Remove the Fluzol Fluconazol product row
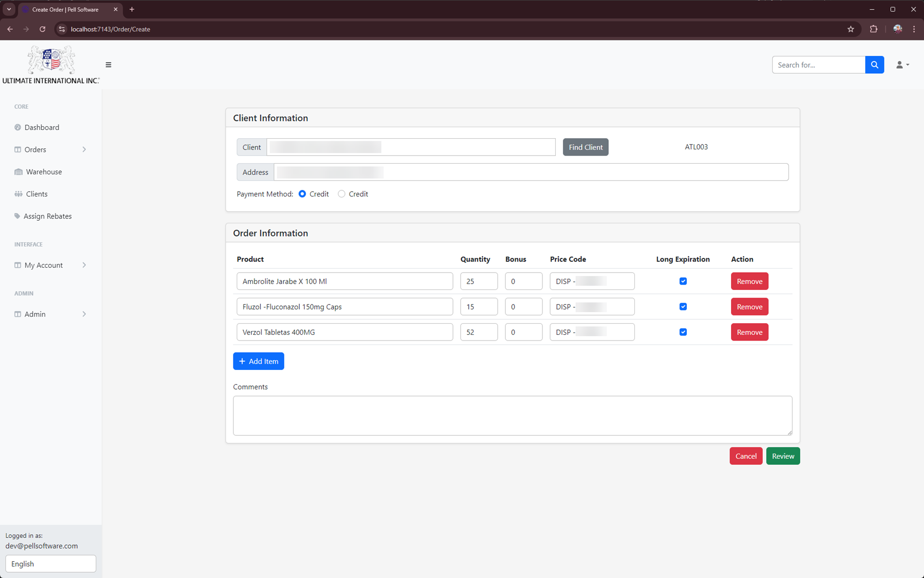 tap(749, 307)
